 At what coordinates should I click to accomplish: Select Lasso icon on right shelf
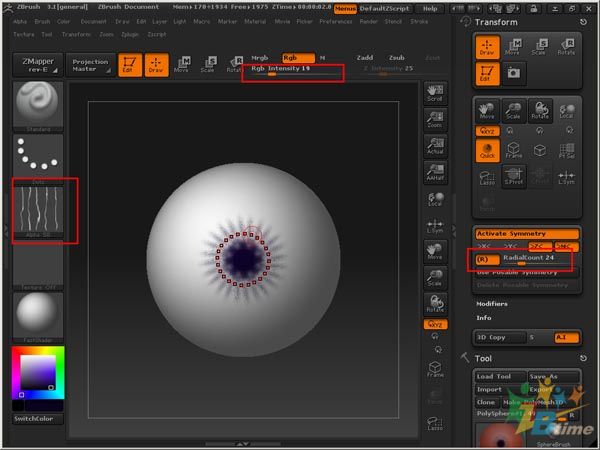point(435,424)
